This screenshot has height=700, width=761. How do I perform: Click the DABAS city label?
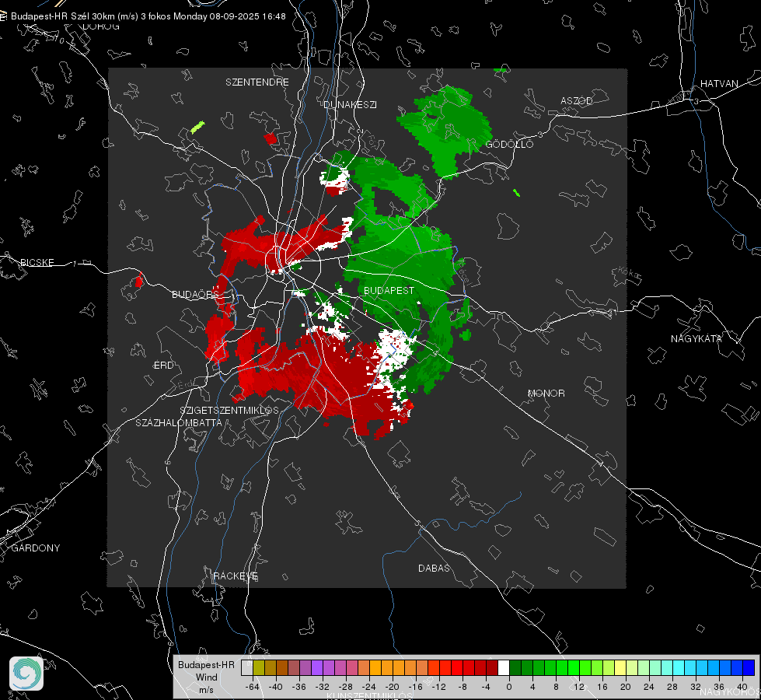pyautogui.click(x=434, y=569)
